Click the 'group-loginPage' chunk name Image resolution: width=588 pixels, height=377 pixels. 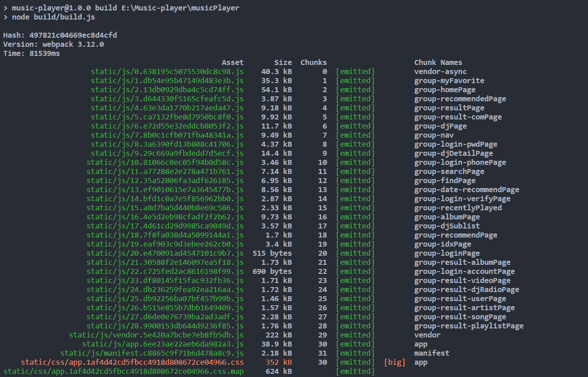click(447, 253)
